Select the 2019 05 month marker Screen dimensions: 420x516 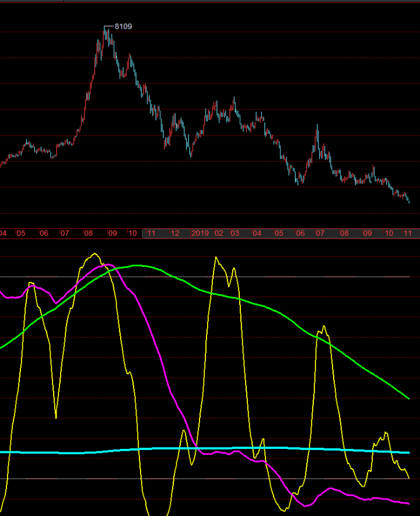pos(279,233)
